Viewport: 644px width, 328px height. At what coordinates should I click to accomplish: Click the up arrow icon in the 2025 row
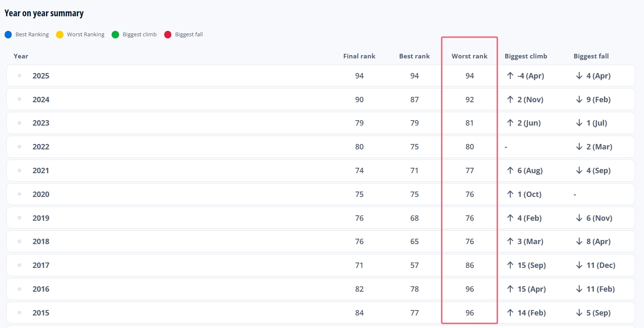[x=510, y=76]
